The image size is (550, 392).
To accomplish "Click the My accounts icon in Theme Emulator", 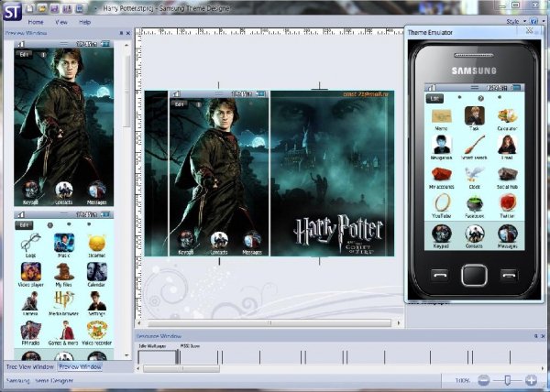I will [x=441, y=174].
